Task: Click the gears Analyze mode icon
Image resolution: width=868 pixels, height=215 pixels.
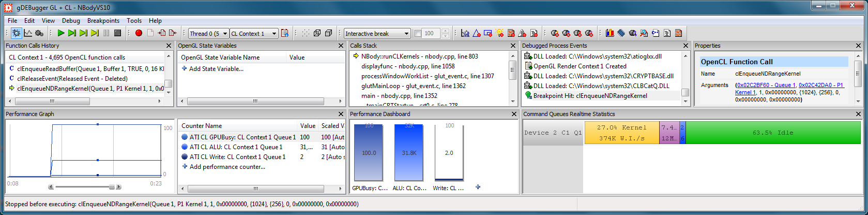Action: [39, 33]
